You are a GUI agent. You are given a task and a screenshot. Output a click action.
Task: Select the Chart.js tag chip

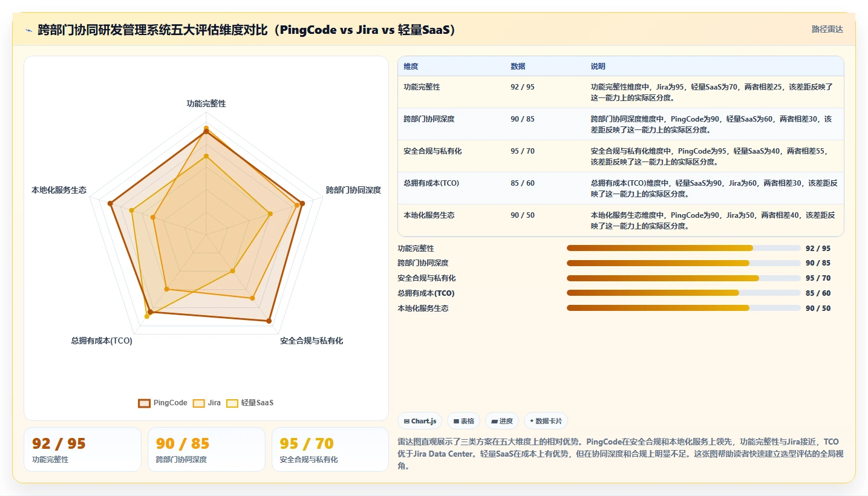420,421
